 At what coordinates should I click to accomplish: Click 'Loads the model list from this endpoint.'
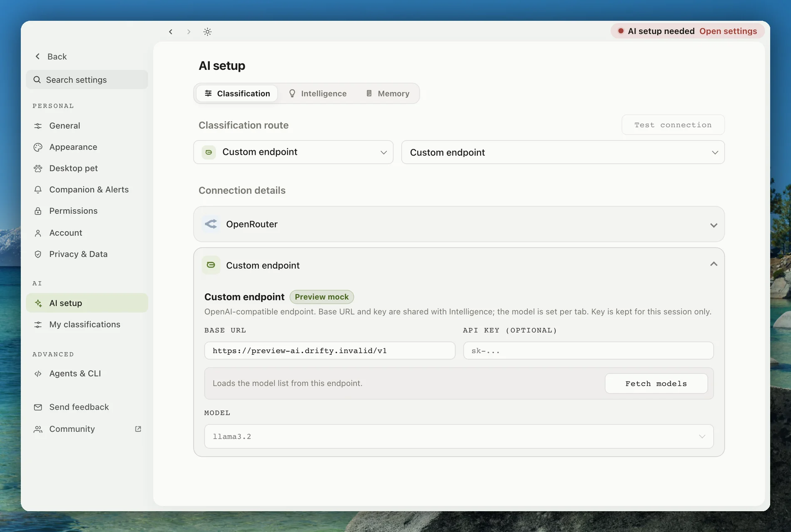[x=287, y=383]
